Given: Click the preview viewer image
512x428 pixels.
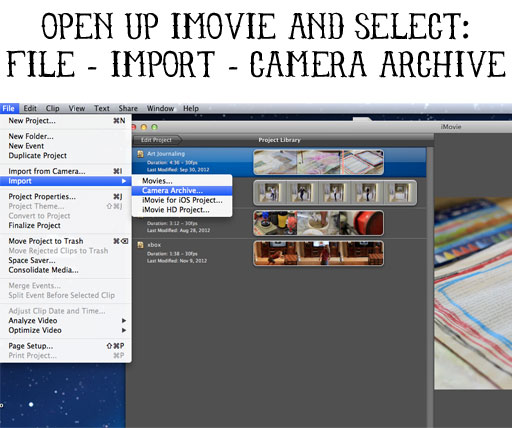Looking at the screenshot, I should click(473, 293).
